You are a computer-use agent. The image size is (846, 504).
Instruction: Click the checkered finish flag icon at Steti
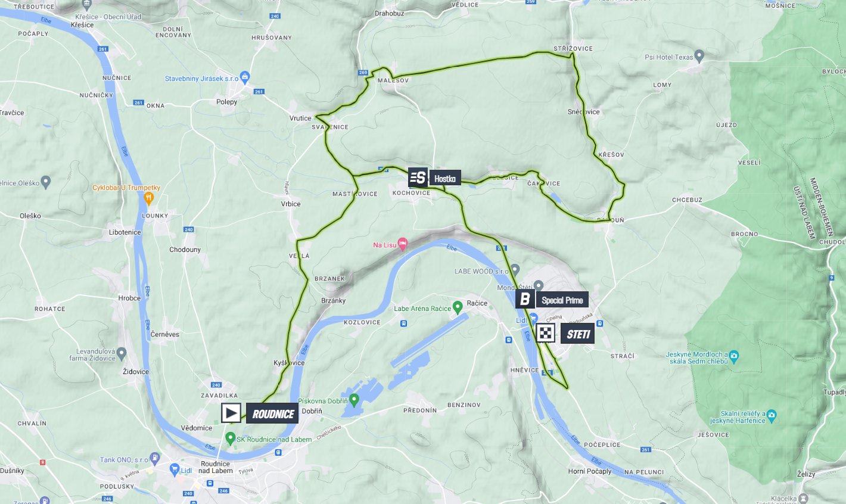pyautogui.click(x=546, y=333)
